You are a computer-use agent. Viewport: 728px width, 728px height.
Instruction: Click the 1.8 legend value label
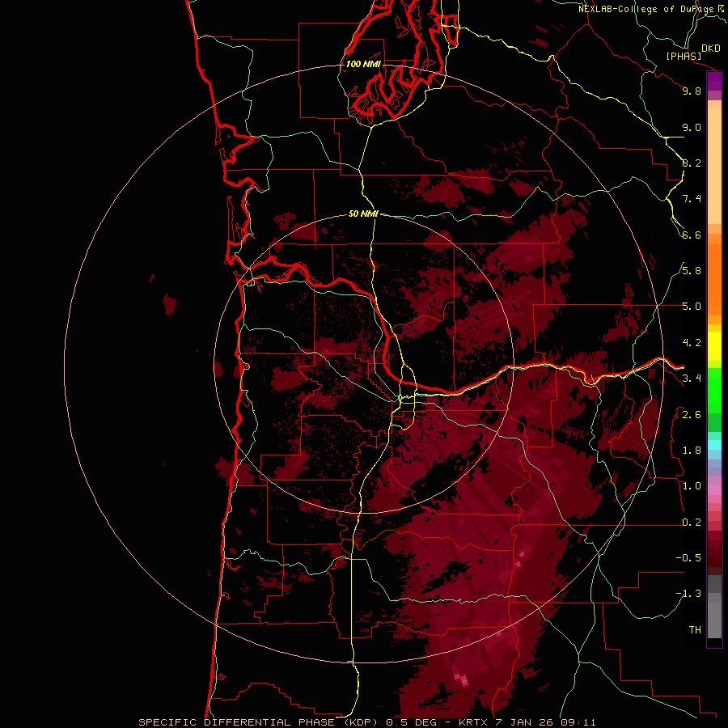click(x=692, y=451)
